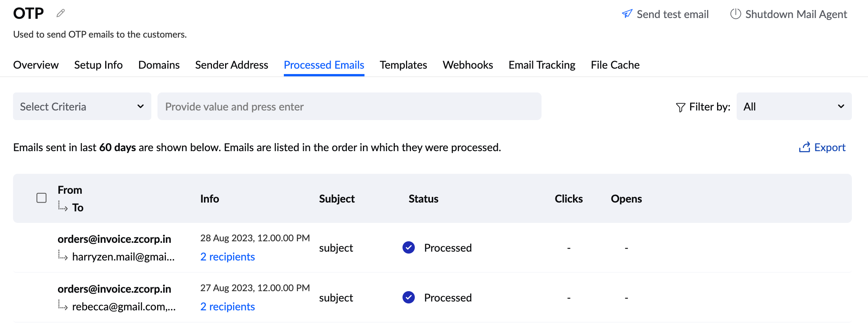Click the Processed checkmark icon for 28 Aug email
The height and width of the screenshot is (323, 868).
(409, 248)
